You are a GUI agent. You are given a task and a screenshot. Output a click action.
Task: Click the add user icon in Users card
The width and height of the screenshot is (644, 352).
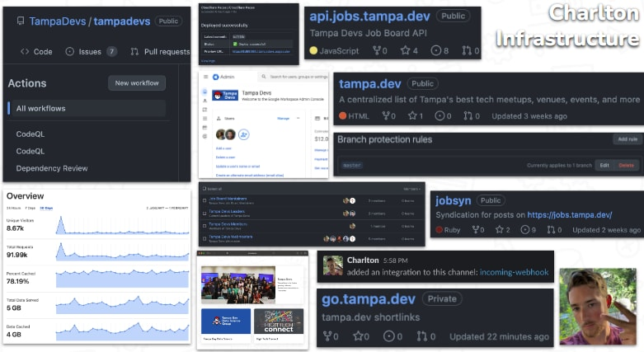point(244,134)
